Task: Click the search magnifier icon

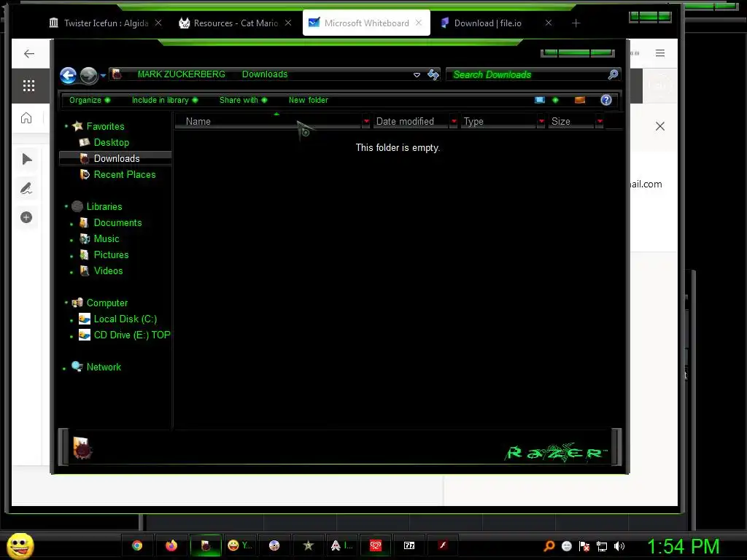Action: click(x=613, y=74)
